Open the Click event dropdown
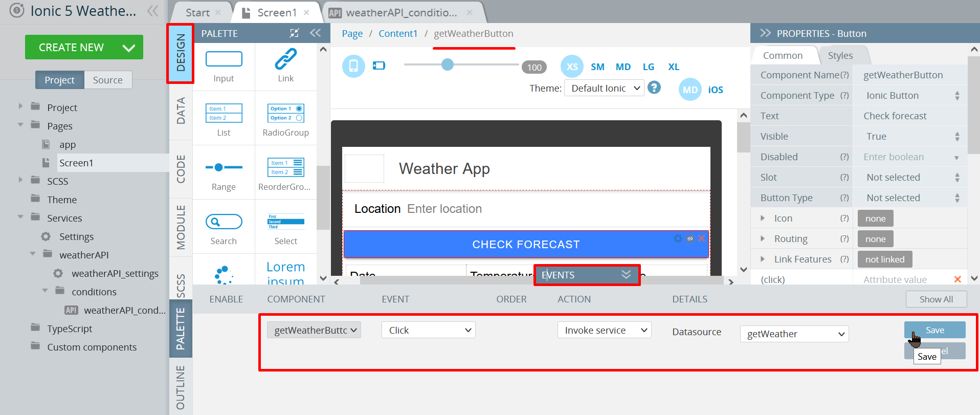The width and height of the screenshot is (980, 415). [x=429, y=330]
